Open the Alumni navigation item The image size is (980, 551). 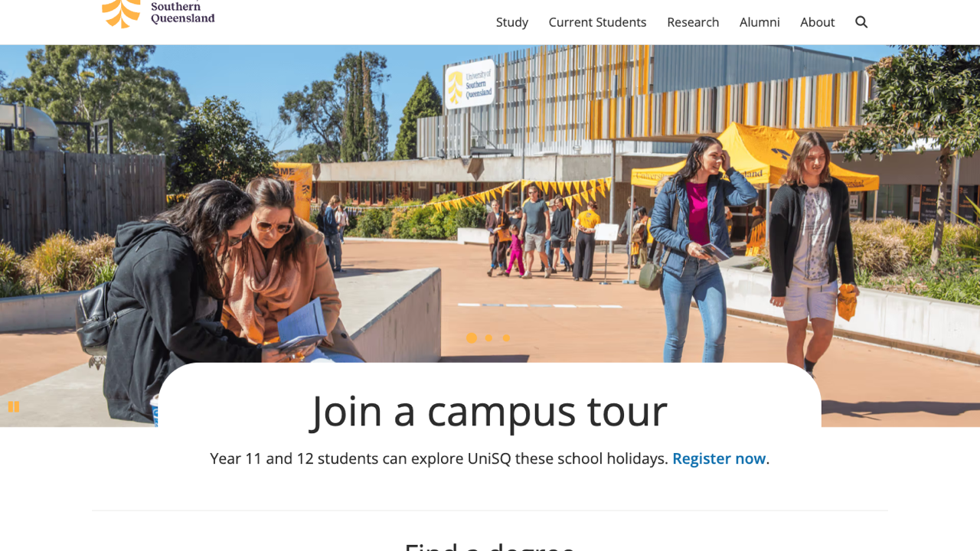pyautogui.click(x=759, y=22)
